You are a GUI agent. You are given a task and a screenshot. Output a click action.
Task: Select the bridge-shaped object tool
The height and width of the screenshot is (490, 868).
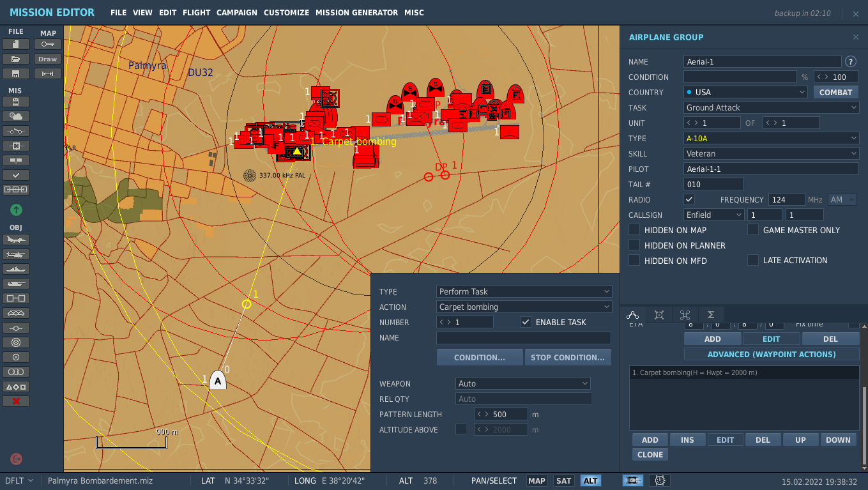(16, 313)
